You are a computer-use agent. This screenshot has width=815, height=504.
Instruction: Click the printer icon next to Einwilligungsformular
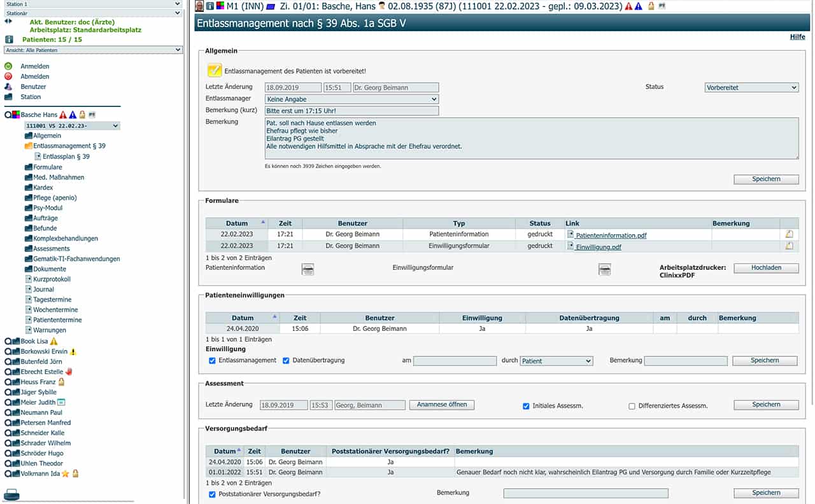click(x=604, y=270)
